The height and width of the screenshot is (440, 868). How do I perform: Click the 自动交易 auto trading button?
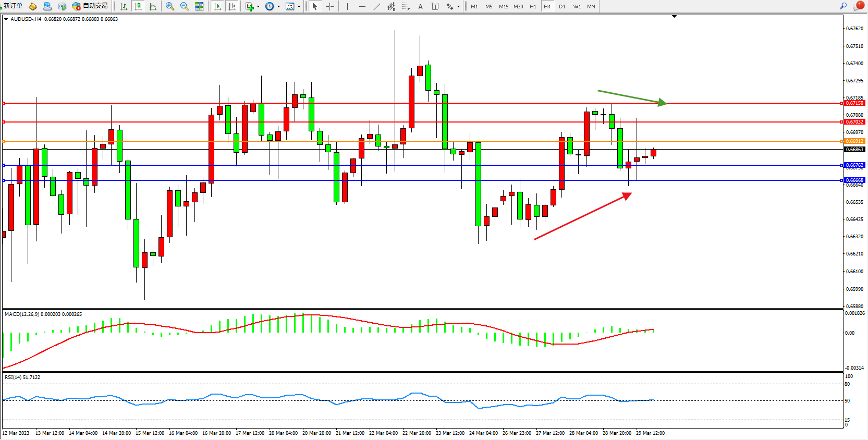tap(90, 6)
